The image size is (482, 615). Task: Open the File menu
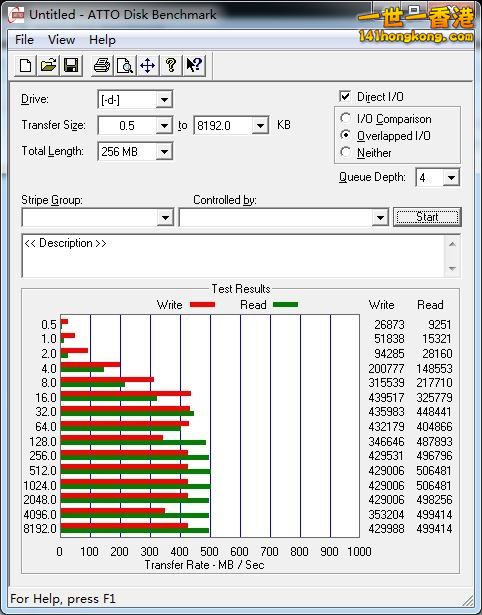point(24,40)
